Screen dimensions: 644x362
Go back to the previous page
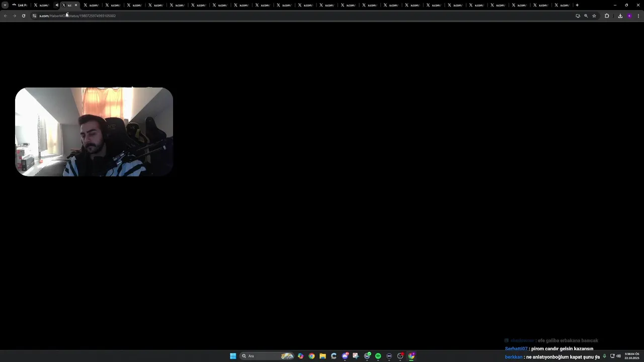[x=6, y=16]
